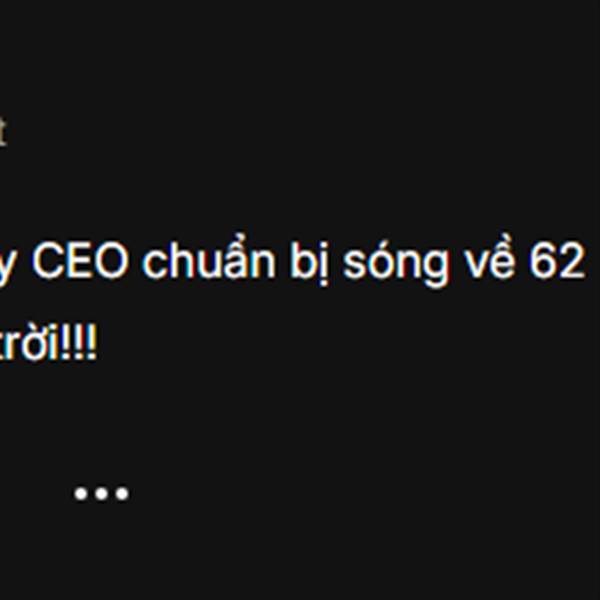Viewport: 600px width, 600px height.
Task: Click the digit "6" in "62"
Action: [542, 262]
